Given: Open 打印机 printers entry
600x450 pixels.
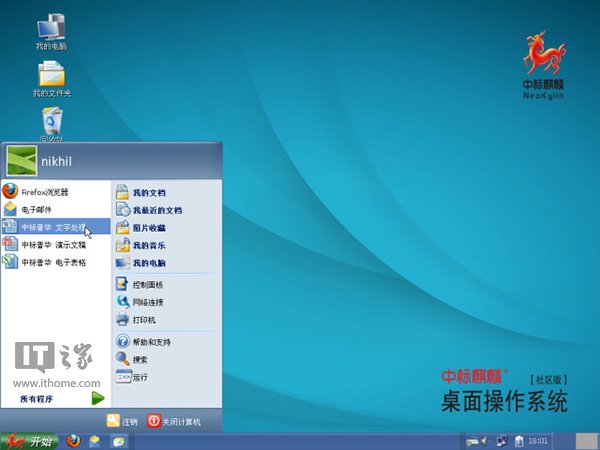Looking at the screenshot, I should click(144, 320).
